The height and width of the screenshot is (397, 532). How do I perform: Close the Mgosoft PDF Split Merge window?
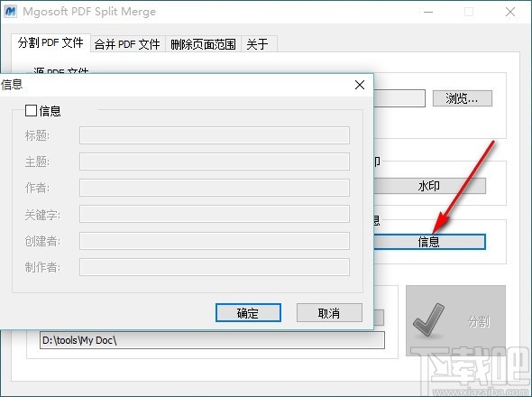pyautogui.click(x=510, y=12)
